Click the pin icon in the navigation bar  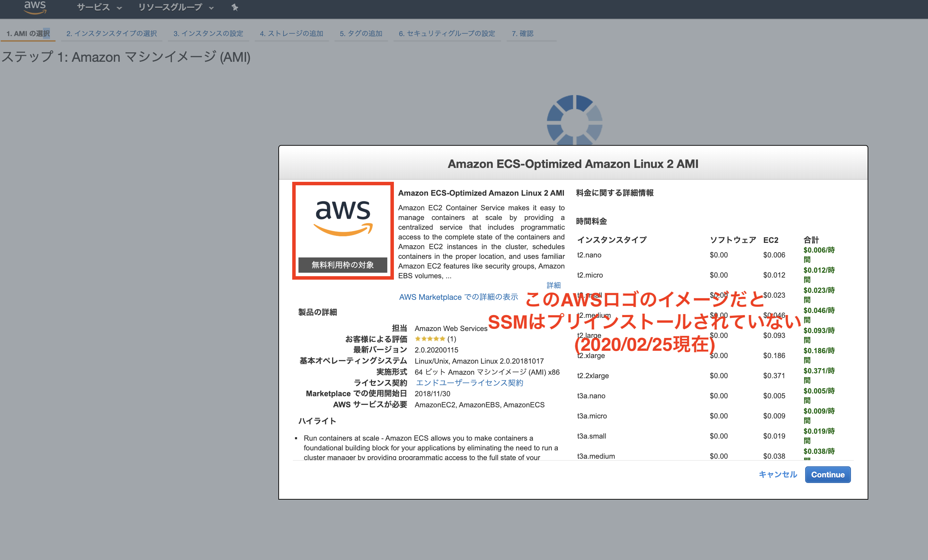tap(235, 7)
